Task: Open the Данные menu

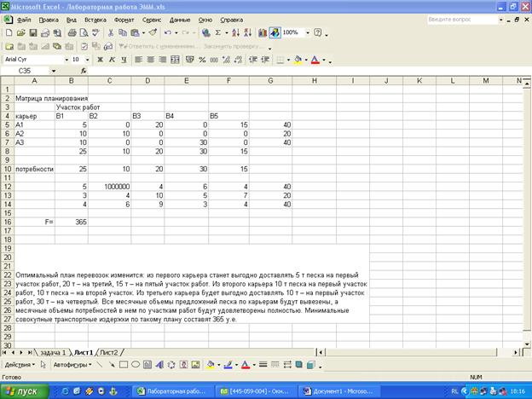Action: [180, 20]
